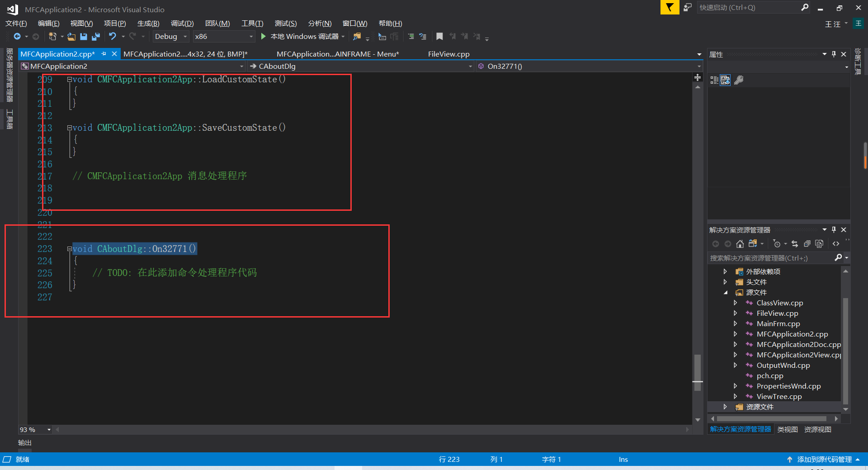Expand the 资源文件 folder node
This screenshot has width=868, height=470.
725,407
